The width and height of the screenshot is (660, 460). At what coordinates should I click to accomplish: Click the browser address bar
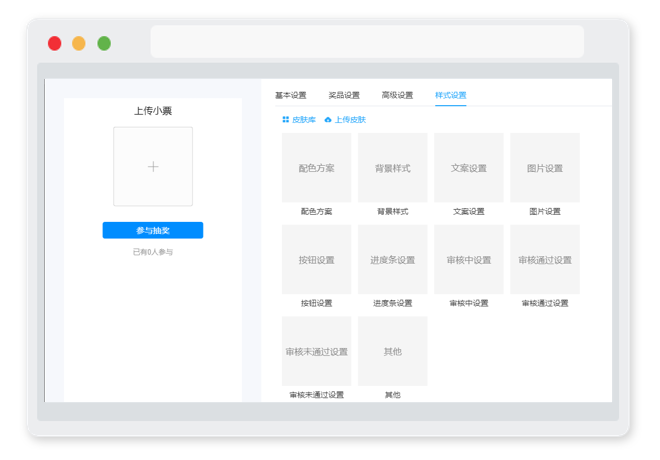click(x=367, y=41)
